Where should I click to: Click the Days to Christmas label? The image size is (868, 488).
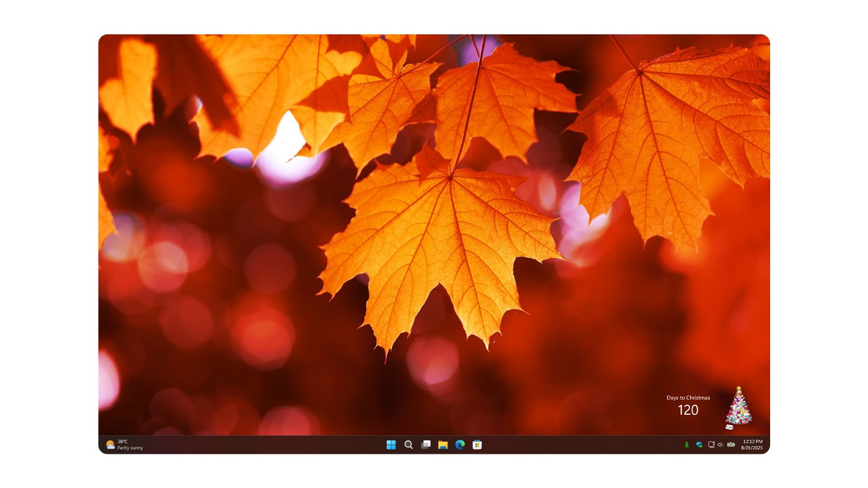click(x=689, y=399)
